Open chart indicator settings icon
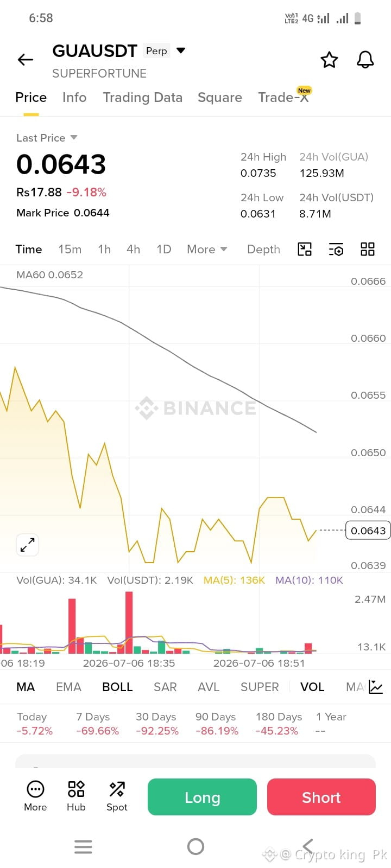391x868 pixels. coord(336,250)
